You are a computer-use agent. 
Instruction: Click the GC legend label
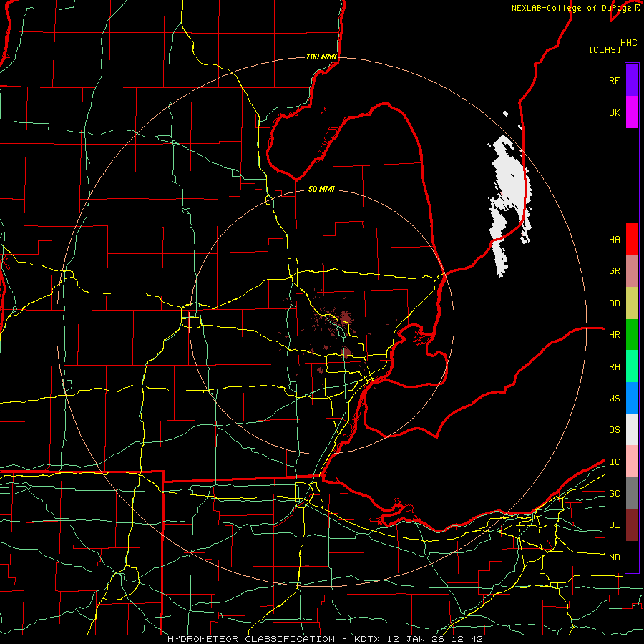click(x=614, y=494)
